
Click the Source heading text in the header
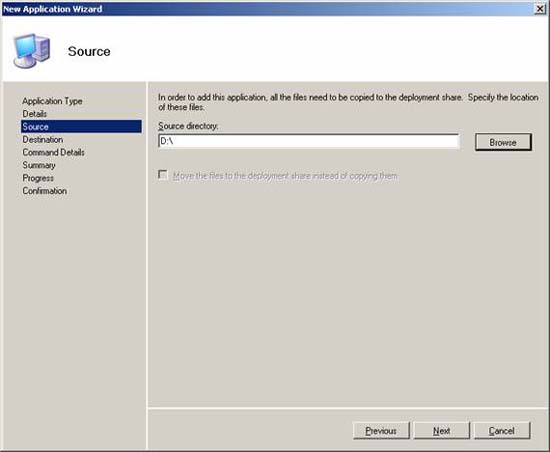89,52
